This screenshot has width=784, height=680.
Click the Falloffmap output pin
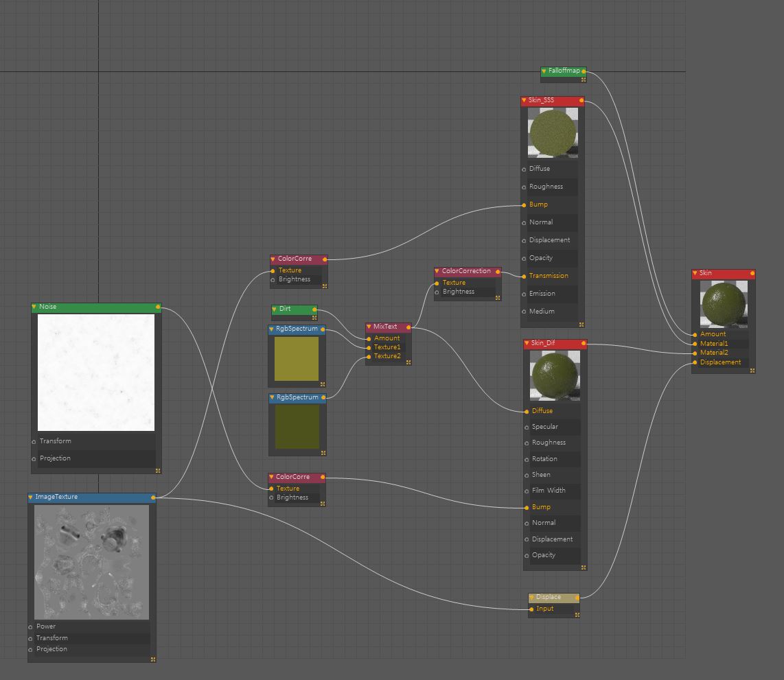click(584, 71)
